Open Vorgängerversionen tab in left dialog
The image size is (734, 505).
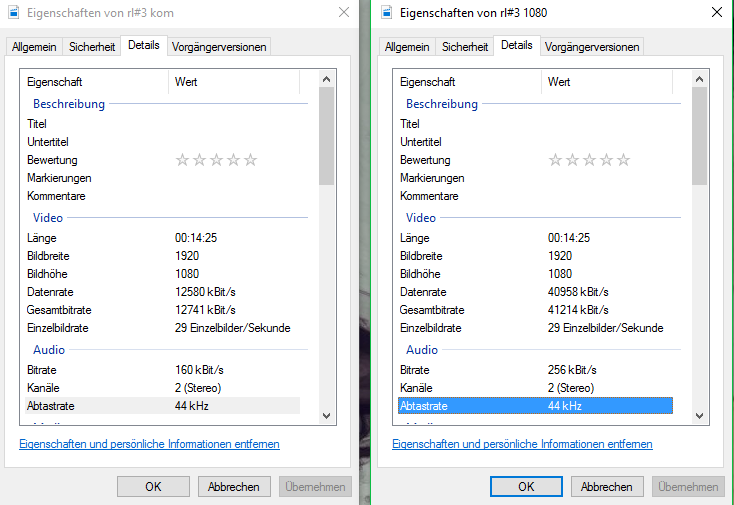click(218, 47)
